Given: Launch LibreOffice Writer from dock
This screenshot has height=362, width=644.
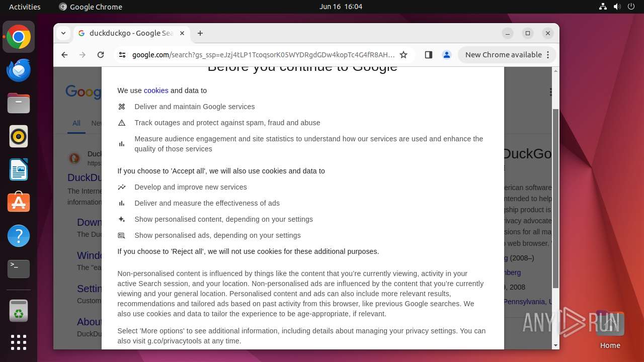Looking at the screenshot, I should 19,169.
